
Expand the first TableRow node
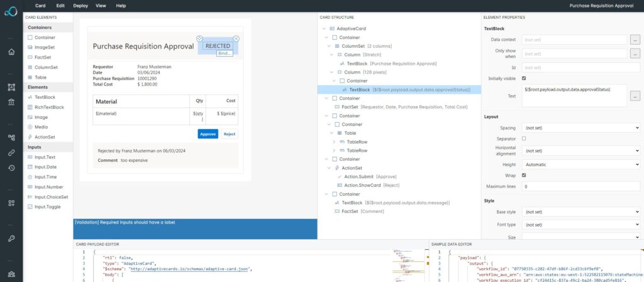334,142
